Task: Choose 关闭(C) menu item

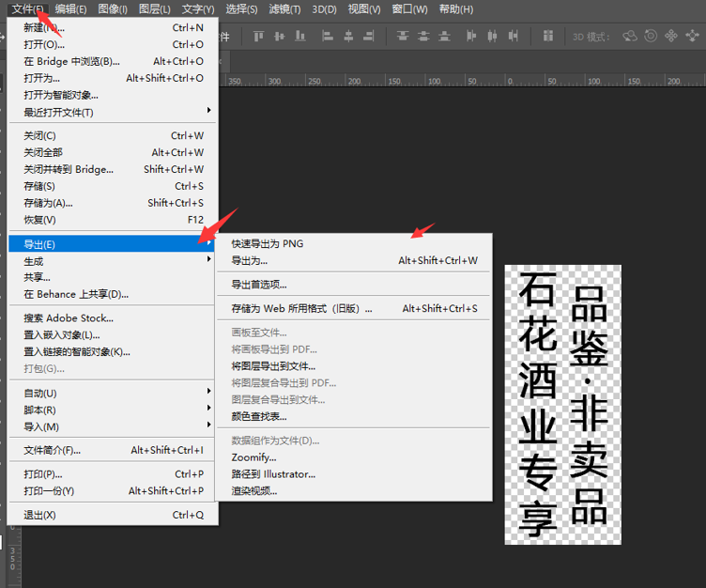Action: [x=113, y=135]
